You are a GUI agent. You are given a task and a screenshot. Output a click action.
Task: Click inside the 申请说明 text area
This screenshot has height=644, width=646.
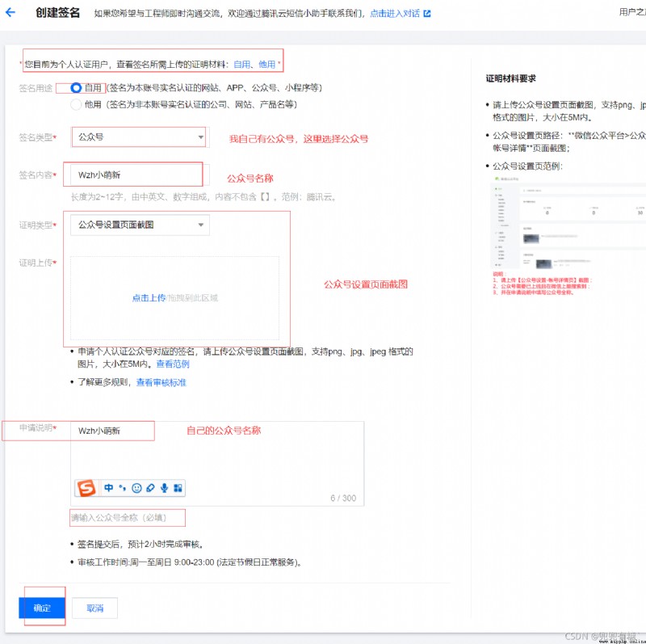(217, 464)
